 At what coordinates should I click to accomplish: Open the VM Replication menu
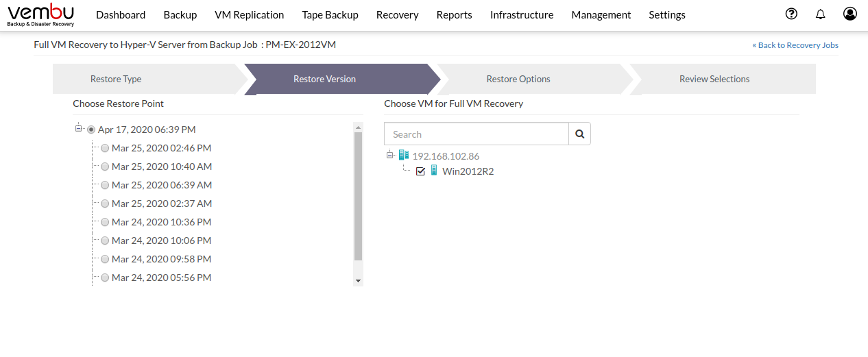[250, 14]
